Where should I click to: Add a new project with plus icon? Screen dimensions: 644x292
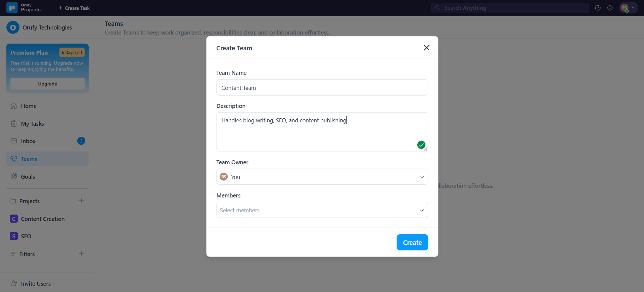(x=81, y=201)
